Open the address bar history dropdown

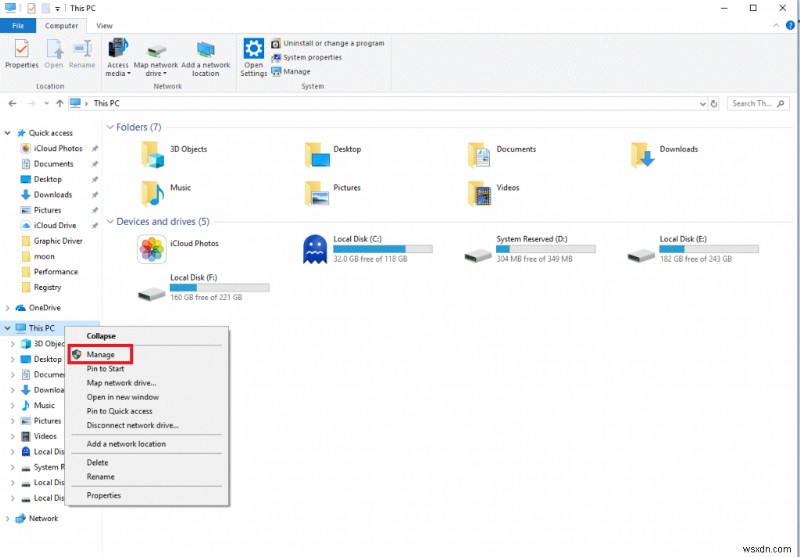click(703, 104)
